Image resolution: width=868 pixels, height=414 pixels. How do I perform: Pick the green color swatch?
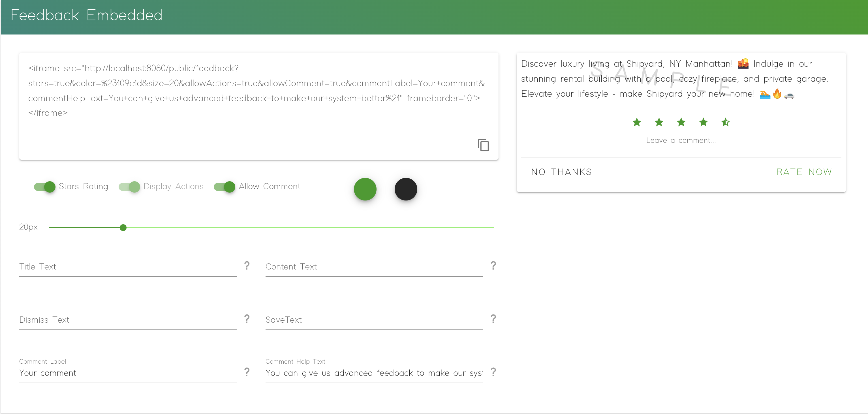click(x=365, y=189)
